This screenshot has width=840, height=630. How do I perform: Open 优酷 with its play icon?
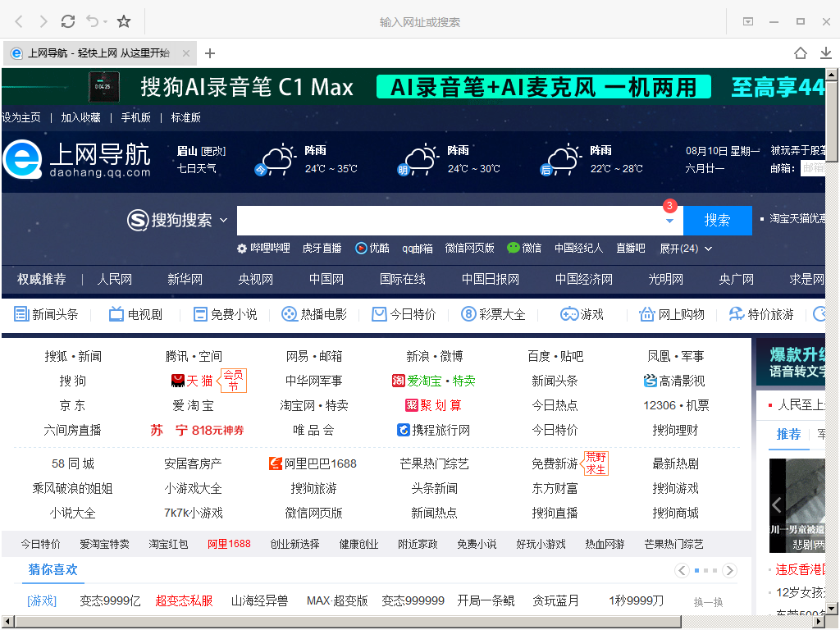click(372, 248)
